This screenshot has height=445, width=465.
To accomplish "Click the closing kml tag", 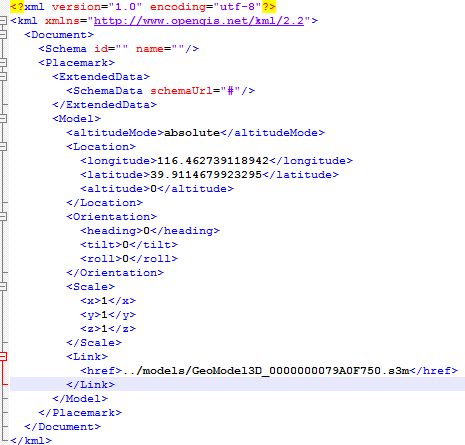I will click(31, 440).
